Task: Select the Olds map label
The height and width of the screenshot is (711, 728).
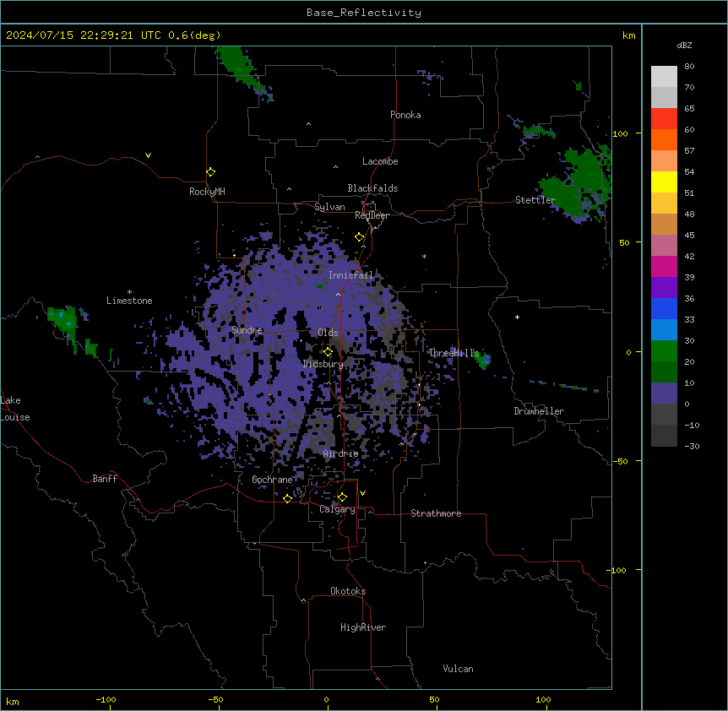Action: [x=328, y=333]
